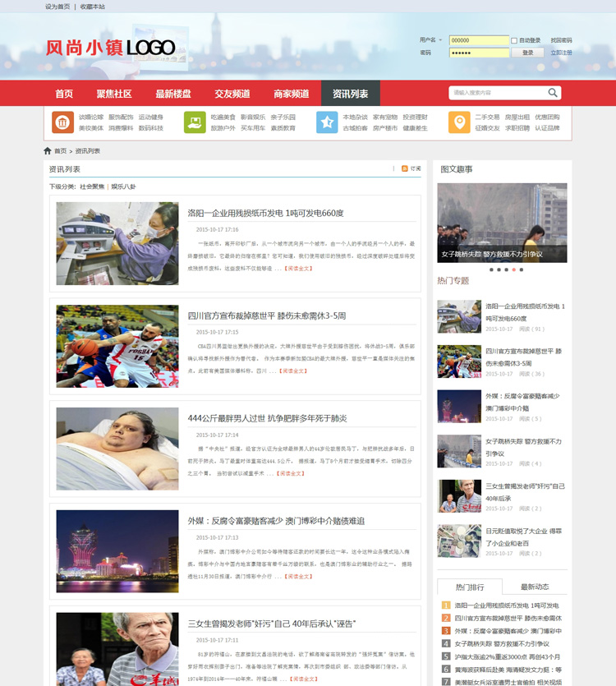
Task: Click the yen banknotes thumbnail in 热门专题
Action: click(459, 541)
